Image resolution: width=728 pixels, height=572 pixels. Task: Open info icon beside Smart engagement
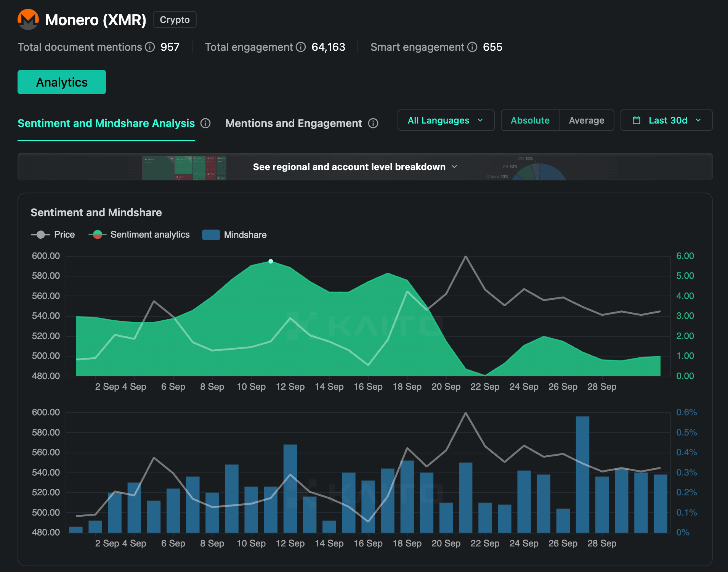point(472,47)
